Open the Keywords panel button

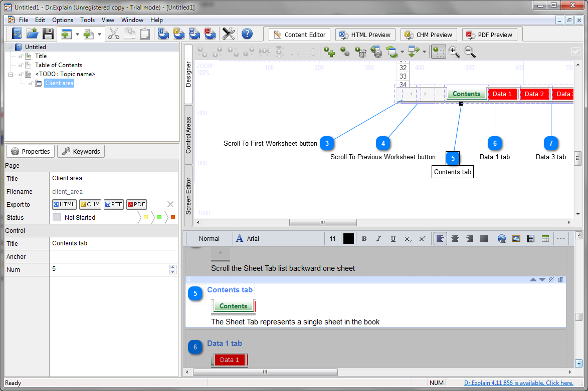click(81, 152)
